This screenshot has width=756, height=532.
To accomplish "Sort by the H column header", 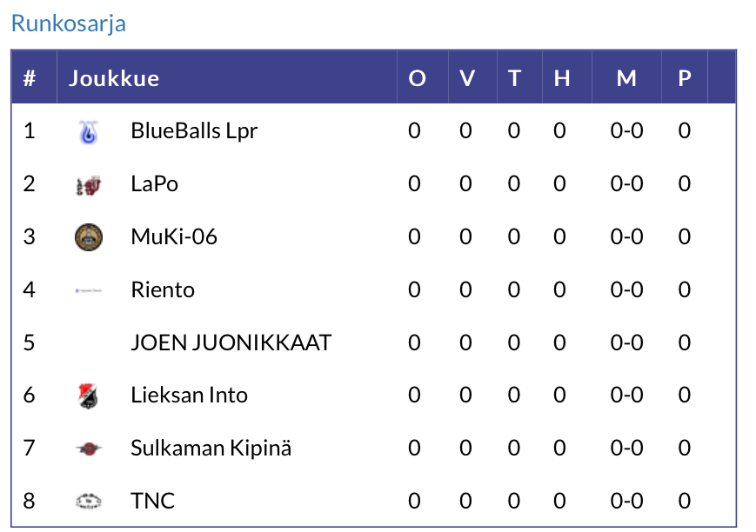I will pos(562,78).
